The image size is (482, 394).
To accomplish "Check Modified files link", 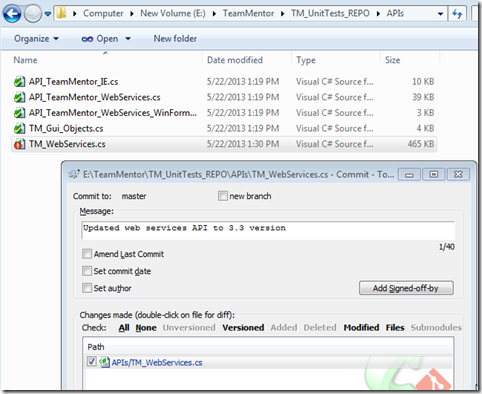I will (361, 328).
